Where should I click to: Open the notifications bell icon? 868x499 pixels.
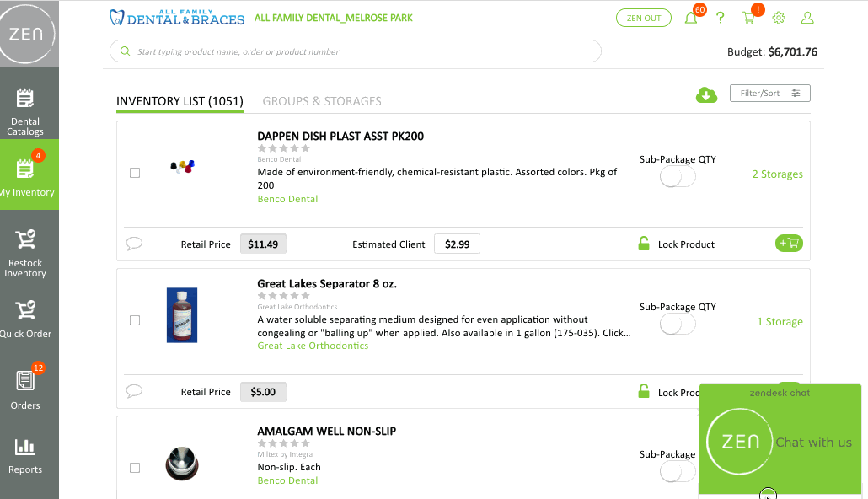[690, 19]
